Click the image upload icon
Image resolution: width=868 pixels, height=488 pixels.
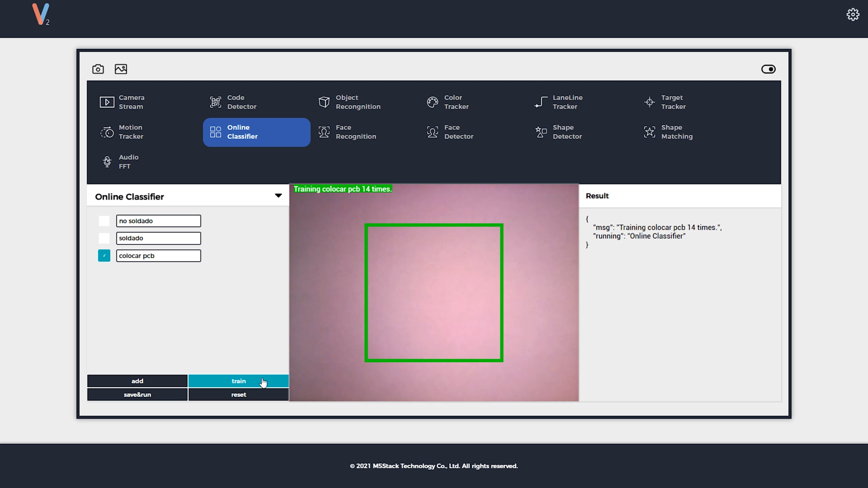click(x=121, y=69)
